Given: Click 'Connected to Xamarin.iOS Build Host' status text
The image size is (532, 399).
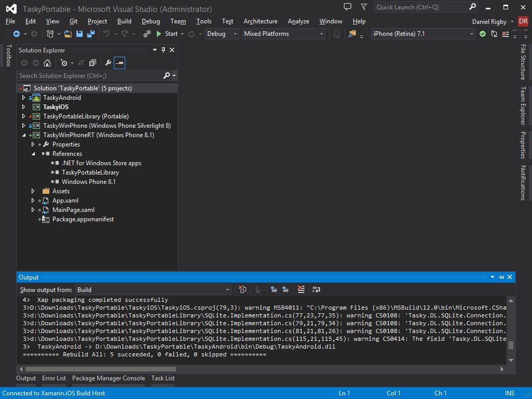Looking at the screenshot, I should 54,393.
